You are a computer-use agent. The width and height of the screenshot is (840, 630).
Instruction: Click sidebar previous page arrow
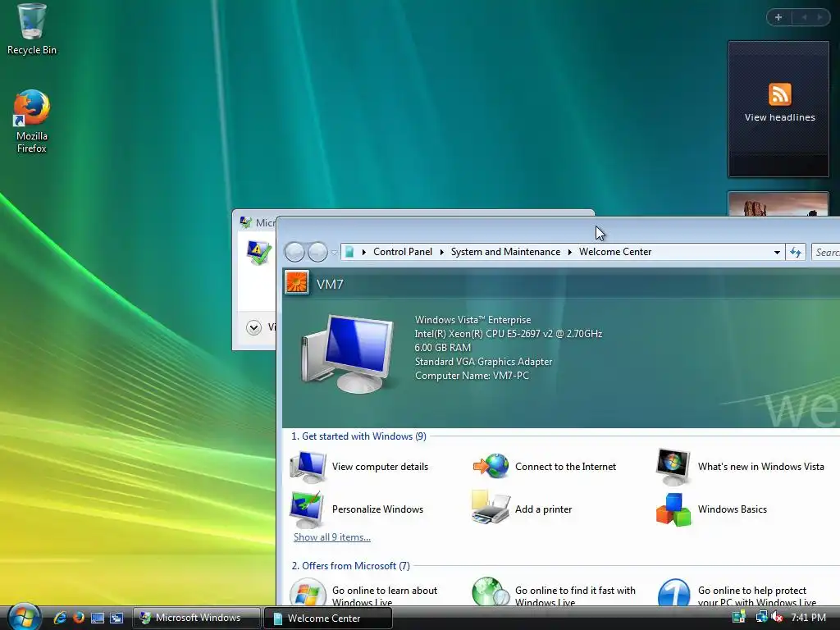[x=804, y=17]
